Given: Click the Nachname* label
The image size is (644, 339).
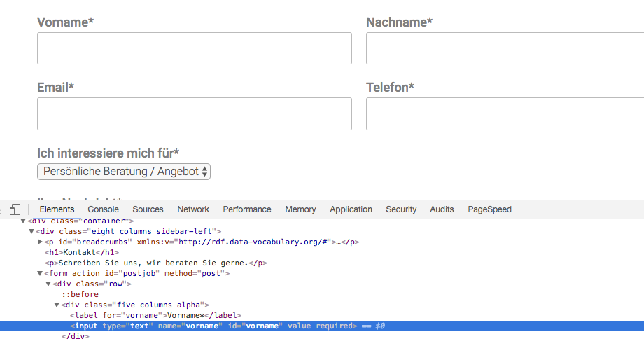Looking at the screenshot, I should (x=399, y=22).
